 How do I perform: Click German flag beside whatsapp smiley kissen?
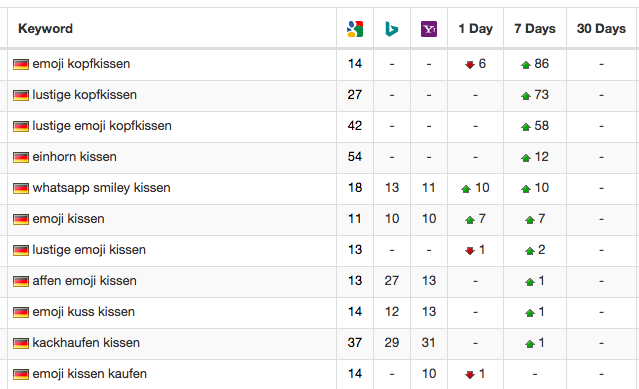pos(21,188)
